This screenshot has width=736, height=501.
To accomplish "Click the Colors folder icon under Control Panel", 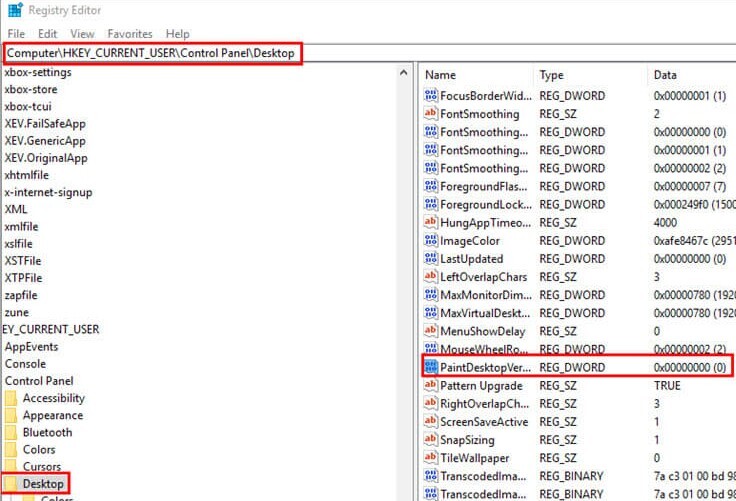I will coord(11,449).
